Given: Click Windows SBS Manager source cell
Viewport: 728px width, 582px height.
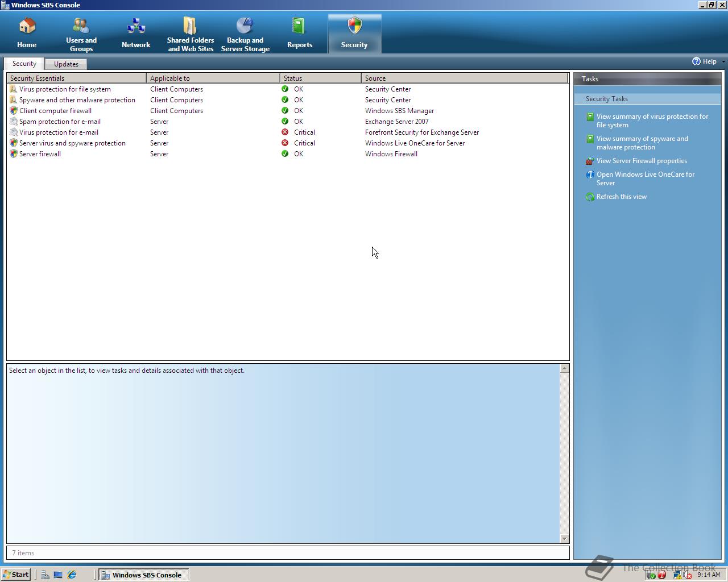Looking at the screenshot, I should 399,111.
